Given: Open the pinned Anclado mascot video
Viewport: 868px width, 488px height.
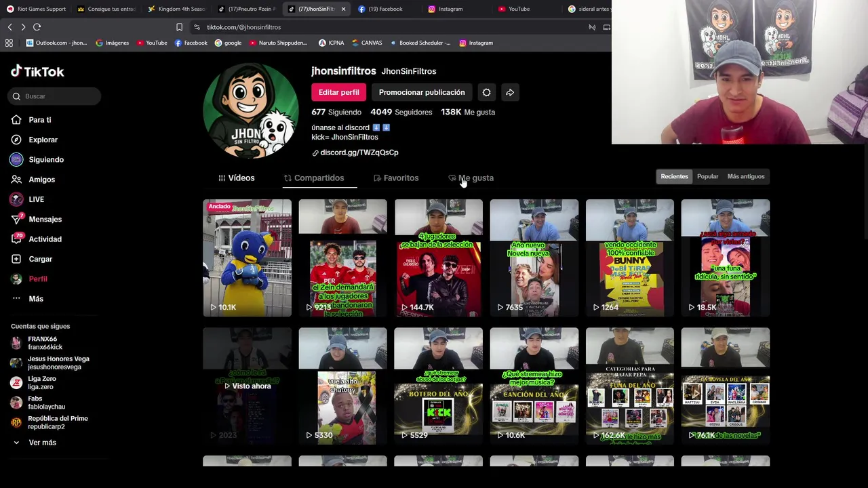Looking at the screenshot, I should [x=247, y=258].
